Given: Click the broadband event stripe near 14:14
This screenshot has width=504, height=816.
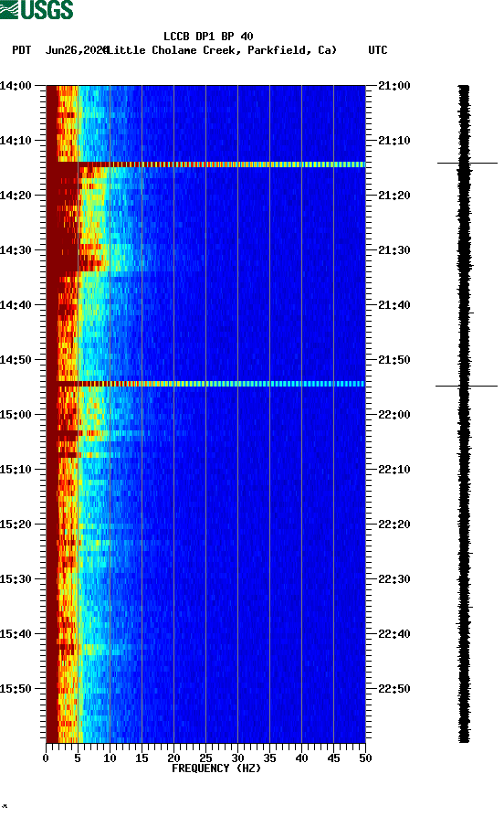Looking at the screenshot, I should [206, 164].
